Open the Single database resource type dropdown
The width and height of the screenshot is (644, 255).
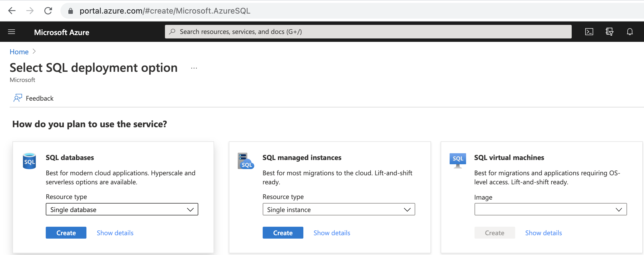click(122, 209)
